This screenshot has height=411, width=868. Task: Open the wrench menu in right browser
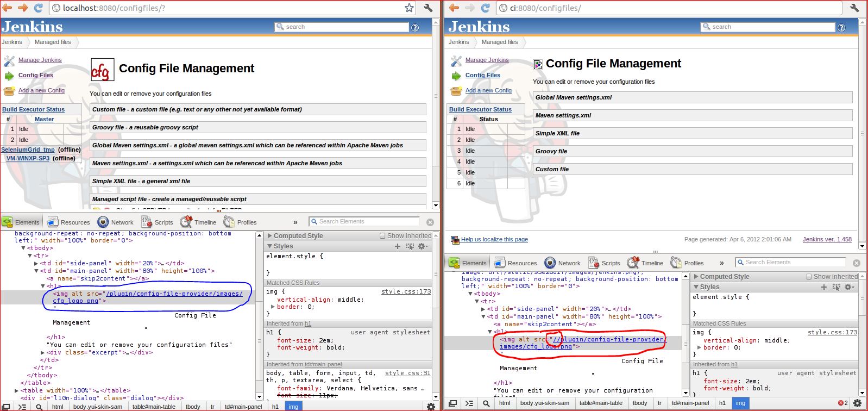click(x=854, y=8)
